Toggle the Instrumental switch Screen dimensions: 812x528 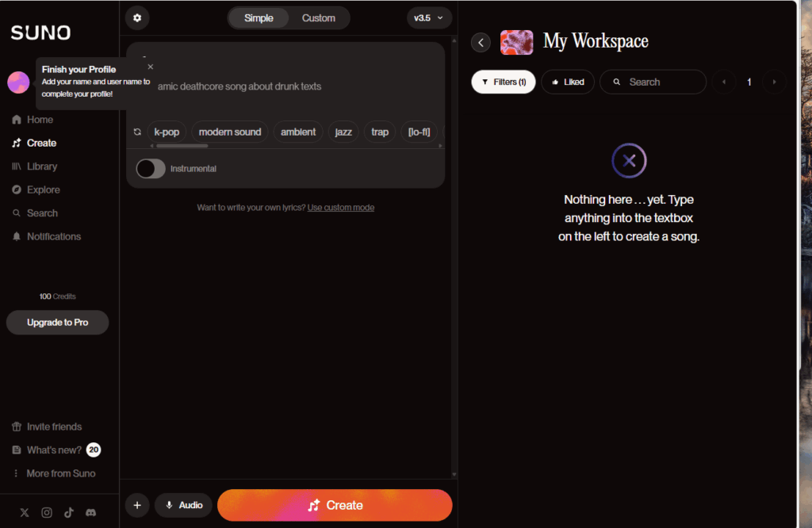pyautogui.click(x=151, y=169)
